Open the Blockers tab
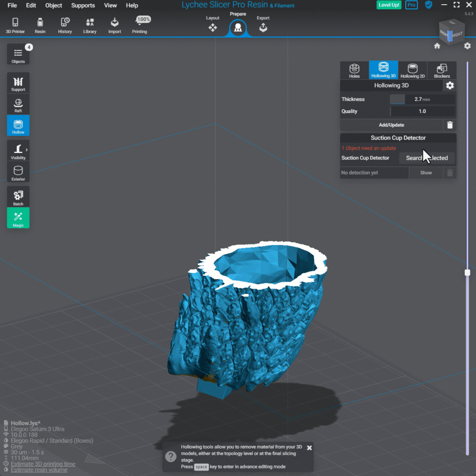Screen dimensions: 476x476 (x=442, y=70)
